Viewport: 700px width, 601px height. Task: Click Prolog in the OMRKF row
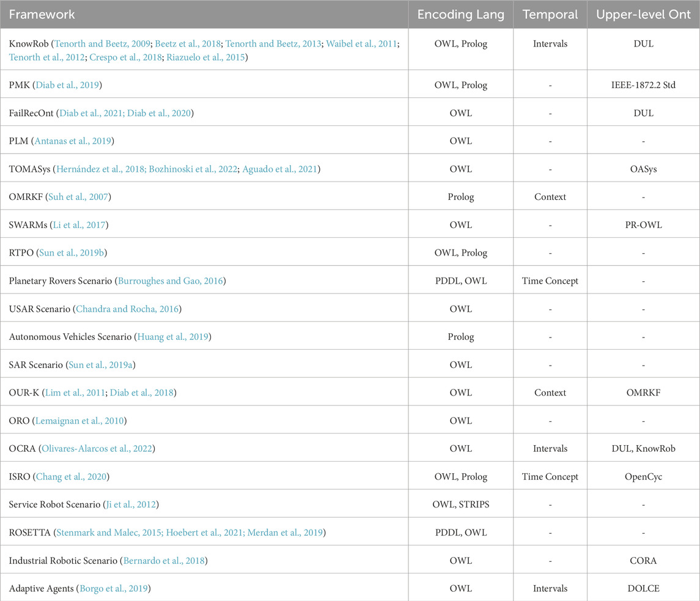[461, 196]
